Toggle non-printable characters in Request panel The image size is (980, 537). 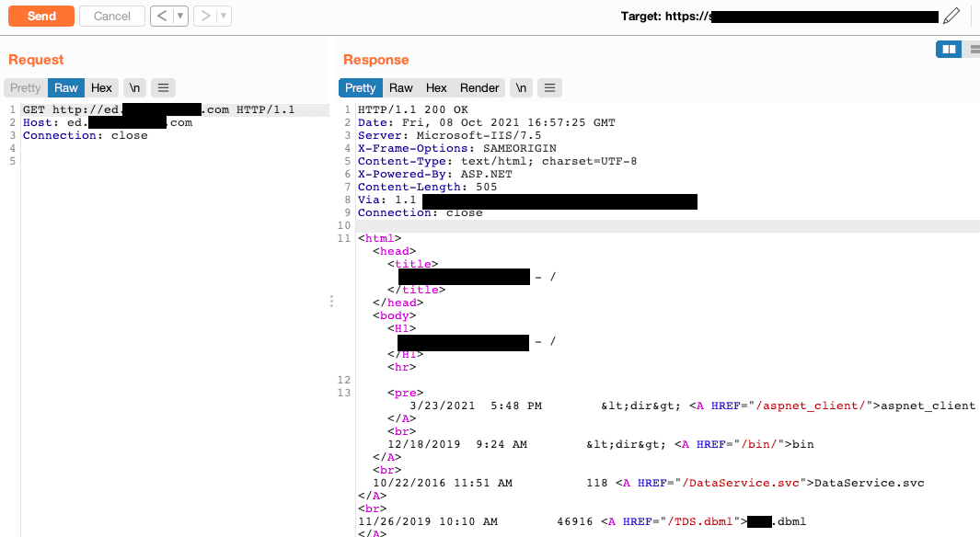click(134, 88)
